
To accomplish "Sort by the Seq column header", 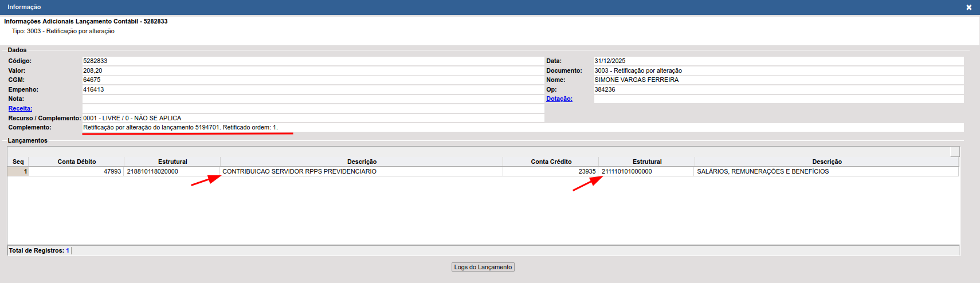I will point(18,162).
